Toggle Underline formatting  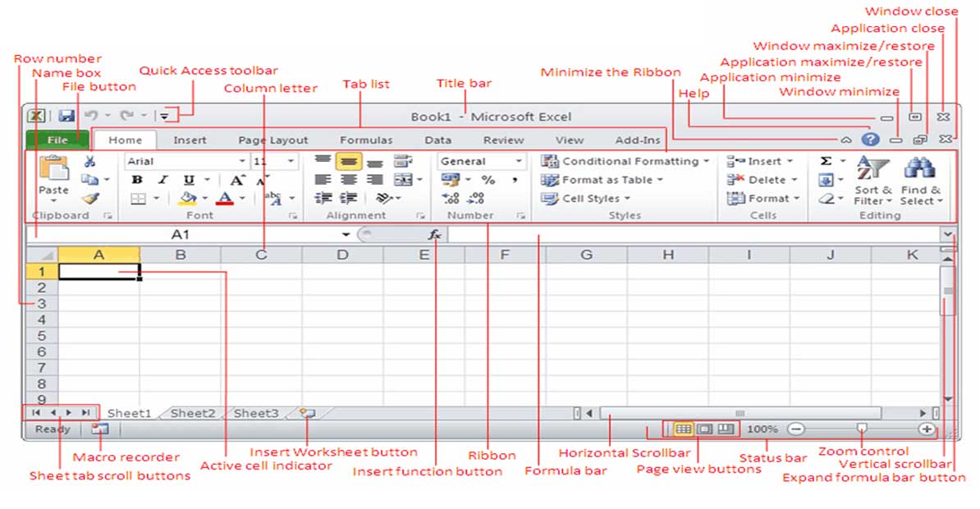click(189, 180)
